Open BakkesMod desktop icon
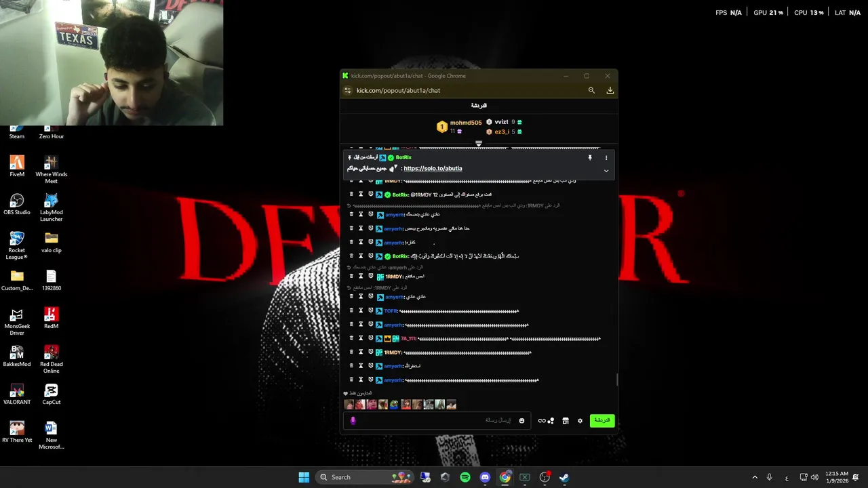Viewport: 868px width, 488px height. [x=17, y=356]
